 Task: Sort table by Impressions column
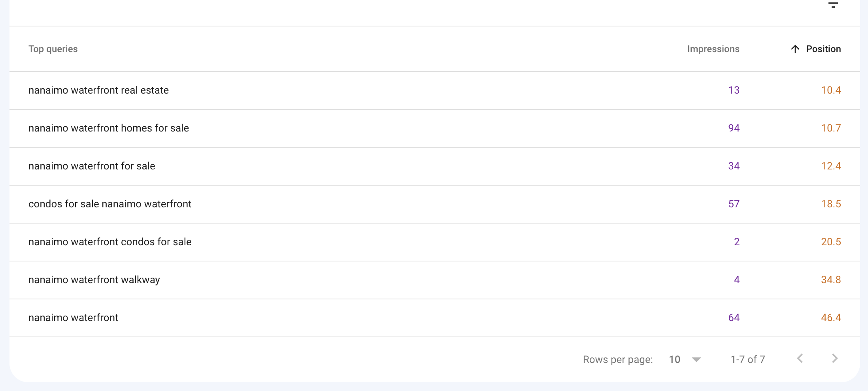click(713, 49)
